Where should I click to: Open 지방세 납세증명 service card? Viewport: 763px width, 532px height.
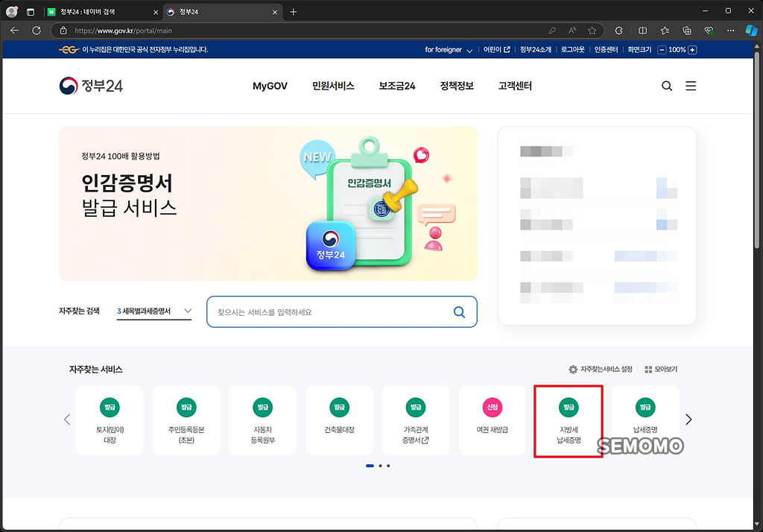click(x=569, y=420)
